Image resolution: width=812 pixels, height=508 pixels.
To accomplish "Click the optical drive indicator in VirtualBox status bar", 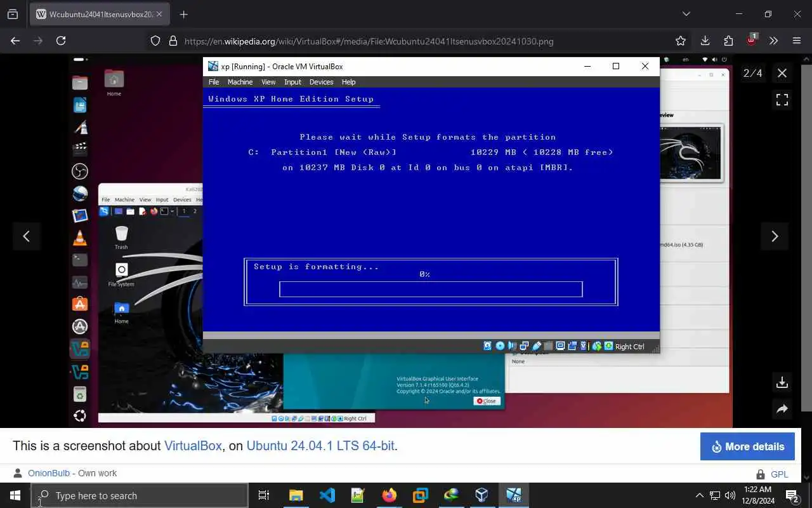I will click(500, 346).
